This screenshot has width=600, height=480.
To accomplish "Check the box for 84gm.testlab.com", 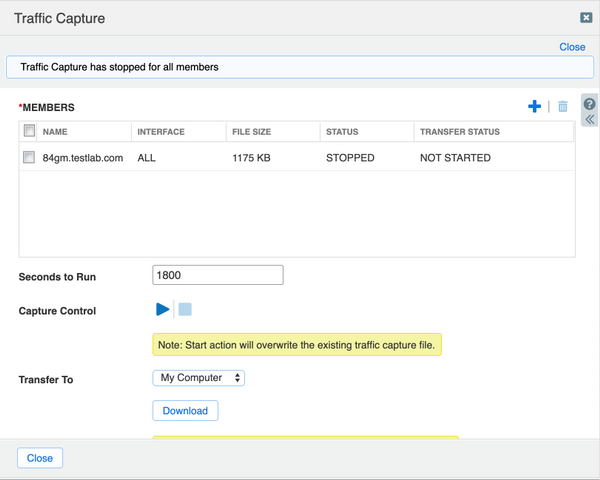I will click(x=29, y=157).
